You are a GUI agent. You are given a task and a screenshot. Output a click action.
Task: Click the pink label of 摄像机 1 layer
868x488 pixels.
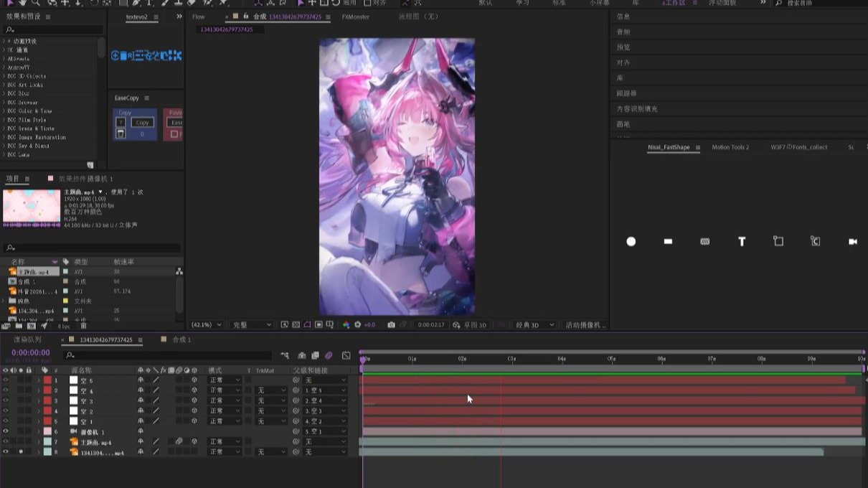point(47,431)
